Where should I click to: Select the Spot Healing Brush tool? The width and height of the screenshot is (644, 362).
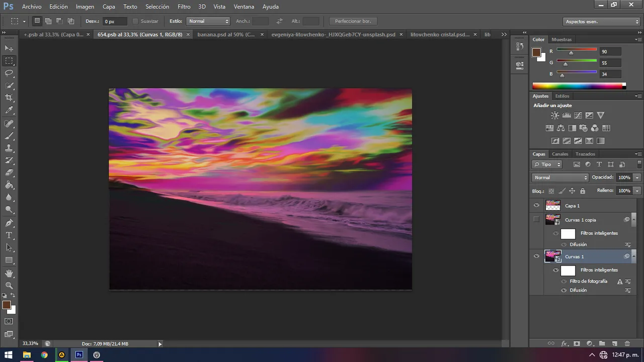tap(9, 124)
